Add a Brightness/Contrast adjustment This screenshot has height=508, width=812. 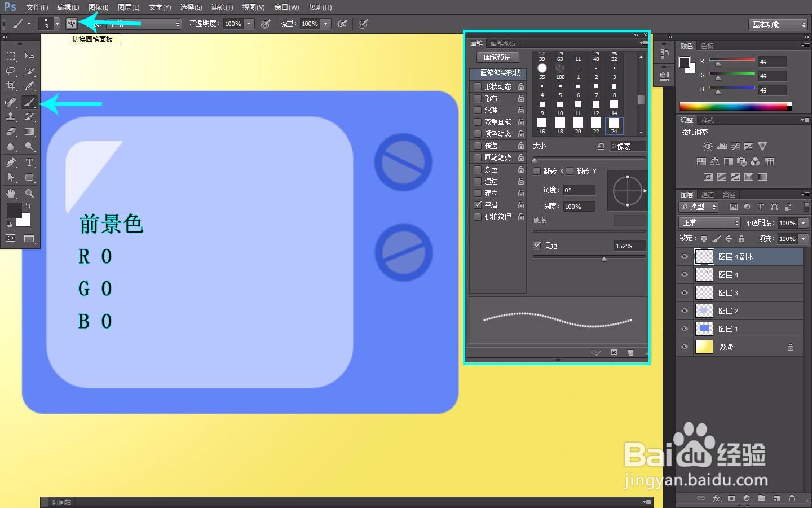(708, 146)
